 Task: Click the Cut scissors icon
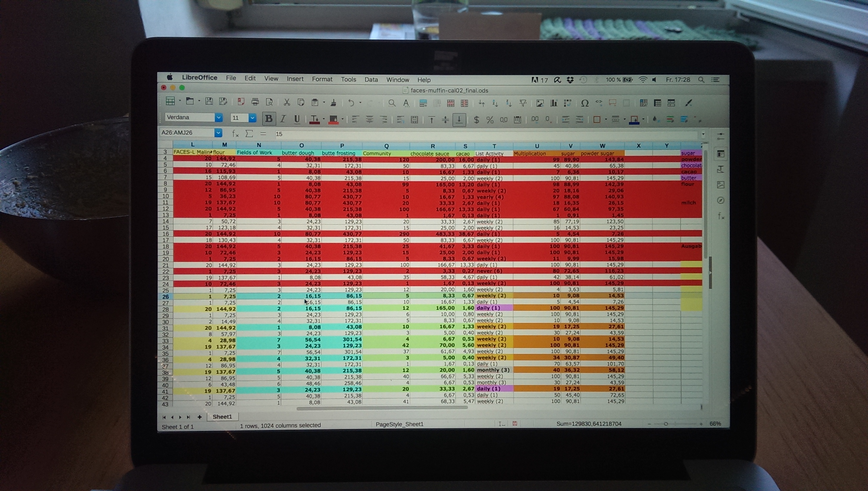[287, 102]
